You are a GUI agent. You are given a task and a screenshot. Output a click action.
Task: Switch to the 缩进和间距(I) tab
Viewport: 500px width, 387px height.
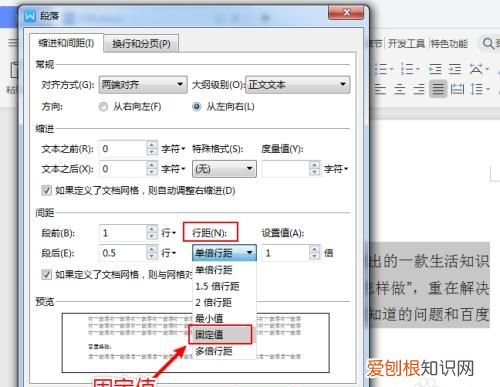point(66,43)
